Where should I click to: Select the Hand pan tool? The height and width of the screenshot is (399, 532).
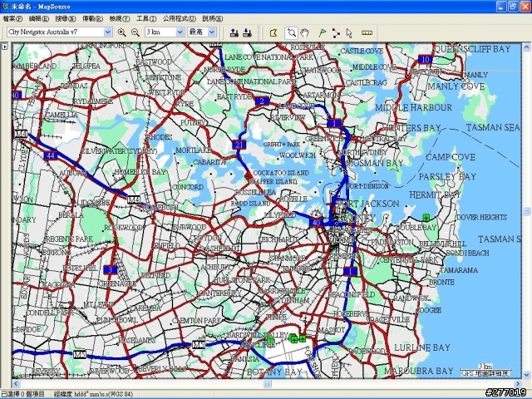tap(304, 32)
